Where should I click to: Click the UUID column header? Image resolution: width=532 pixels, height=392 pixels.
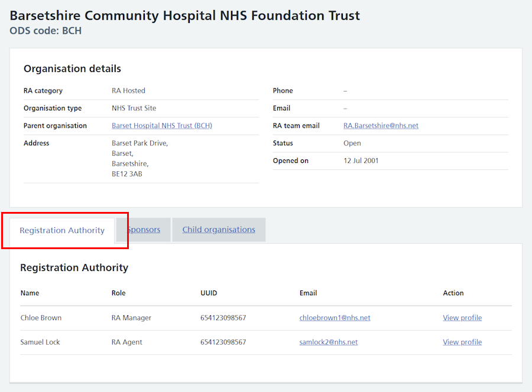pos(209,293)
